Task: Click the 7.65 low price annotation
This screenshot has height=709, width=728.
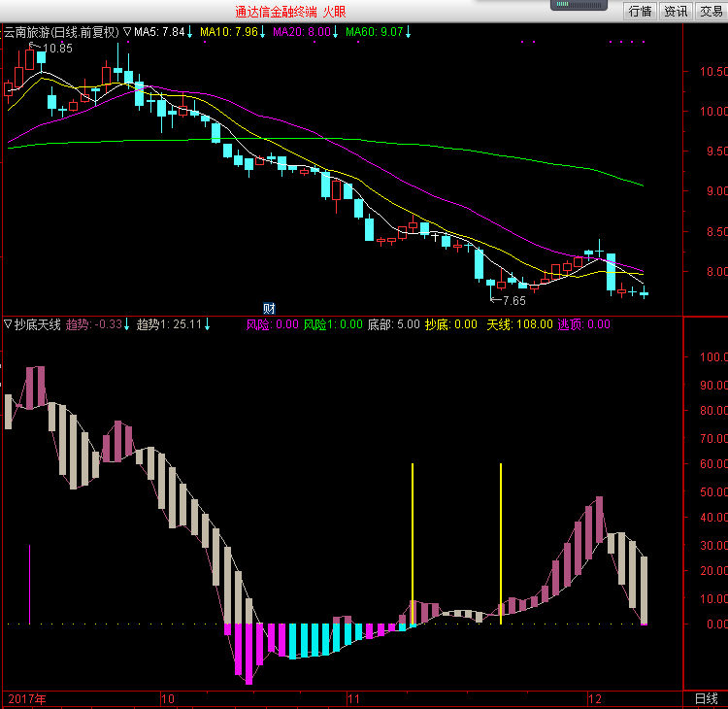Action: 513,301
